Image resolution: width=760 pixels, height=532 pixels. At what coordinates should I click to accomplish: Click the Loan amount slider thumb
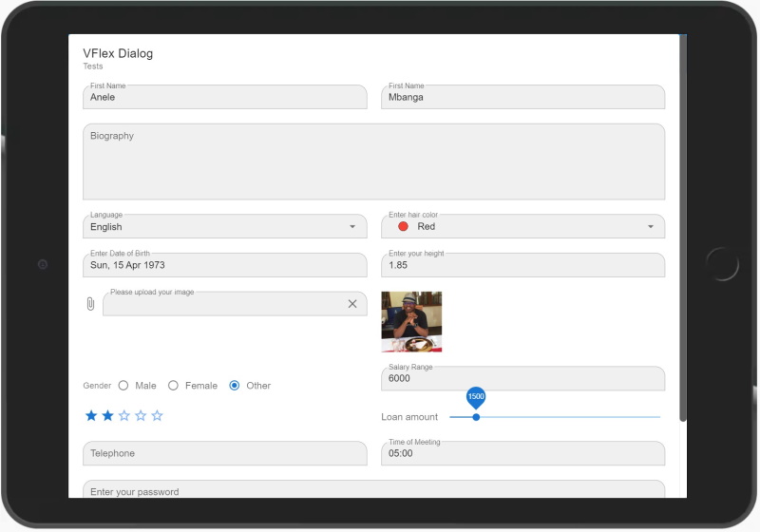click(x=476, y=417)
